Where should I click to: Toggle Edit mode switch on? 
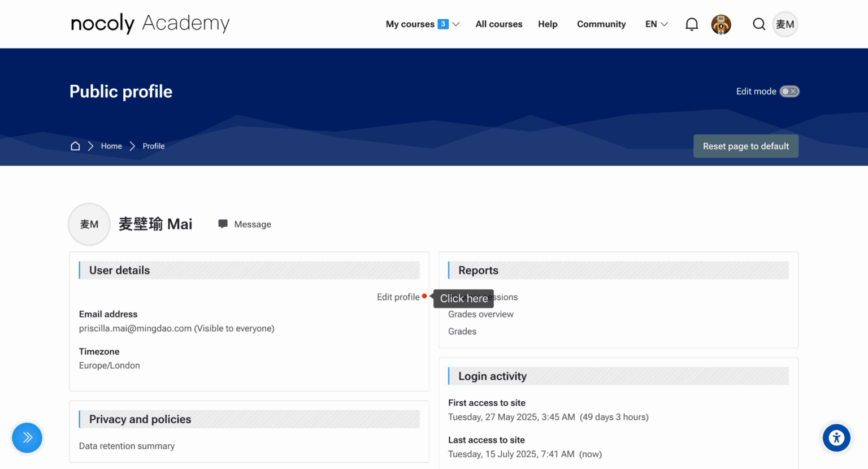[789, 92]
